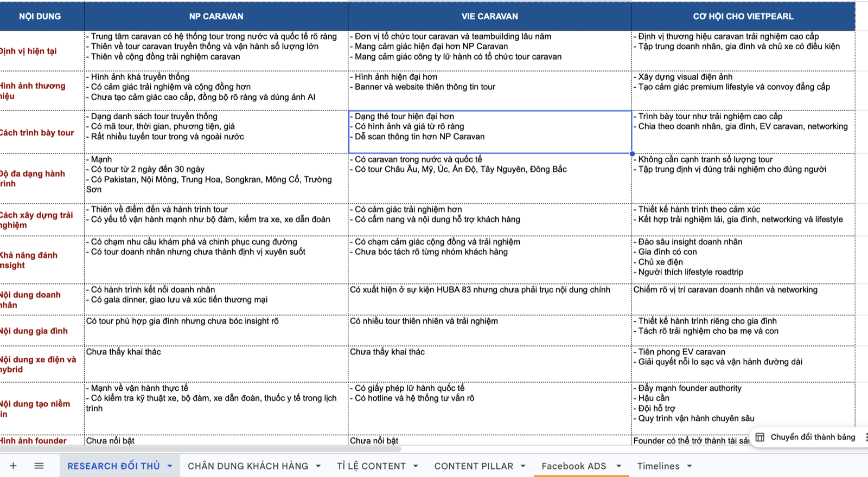This screenshot has width=868, height=477.
Task: Switch to Facebook ADS sheet
Action: pyautogui.click(x=573, y=466)
